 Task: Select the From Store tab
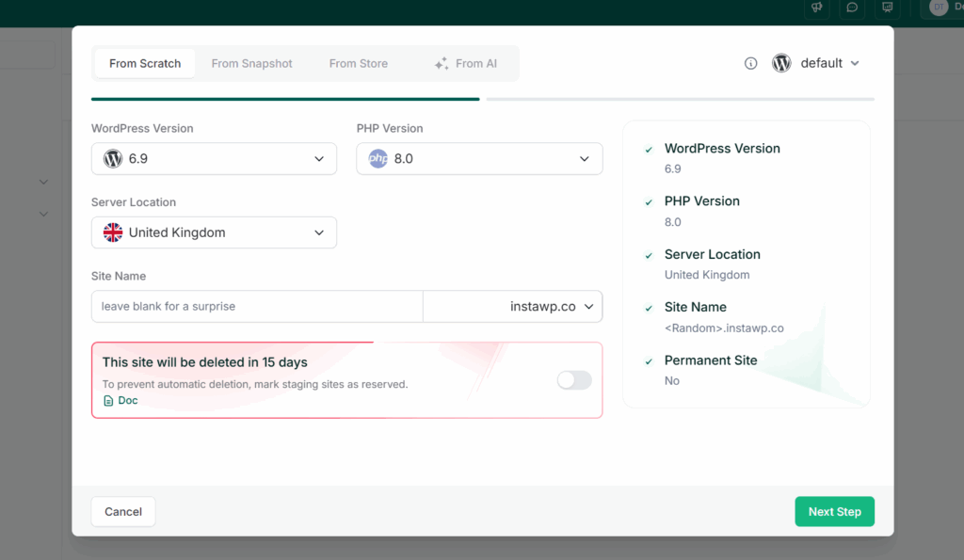(358, 63)
